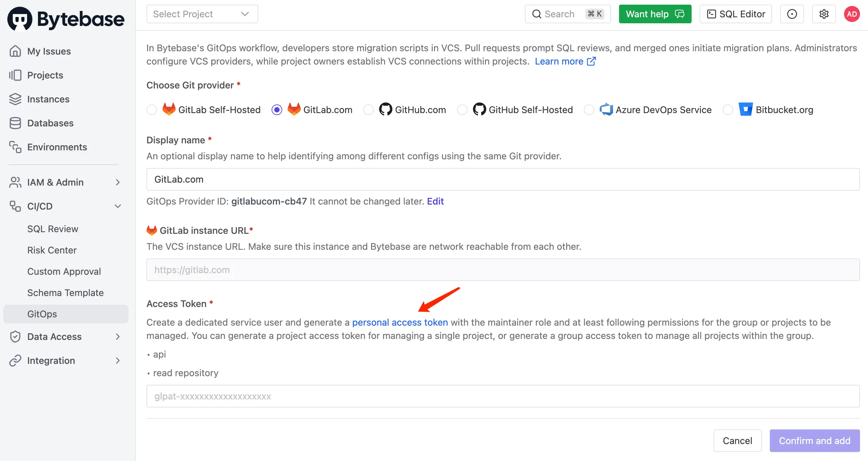Viewport: 868px width, 461px height.
Task: Click the Bytebase logo
Action: tap(66, 19)
